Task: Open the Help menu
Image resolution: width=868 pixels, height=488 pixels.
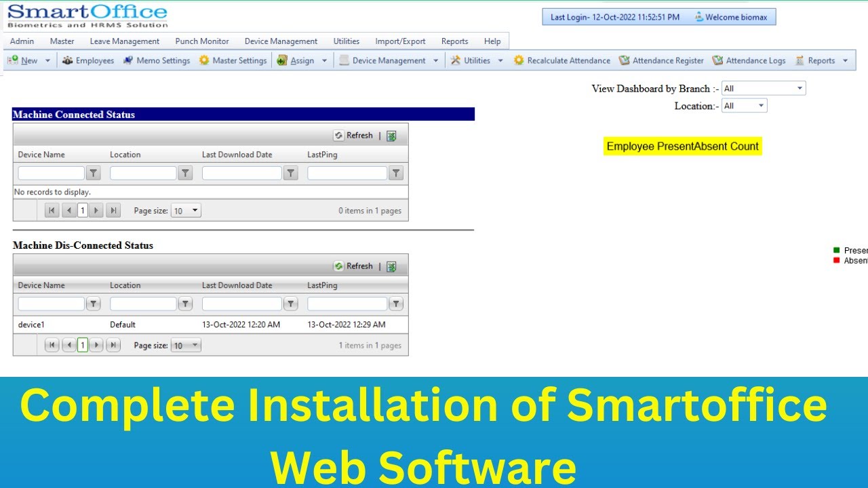Action: (x=492, y=41)
